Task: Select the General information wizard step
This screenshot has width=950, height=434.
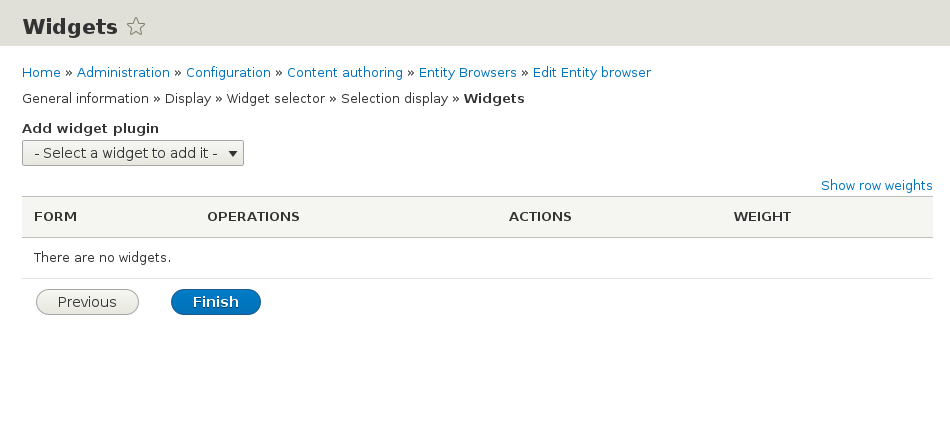Action: tap(85, 98)
